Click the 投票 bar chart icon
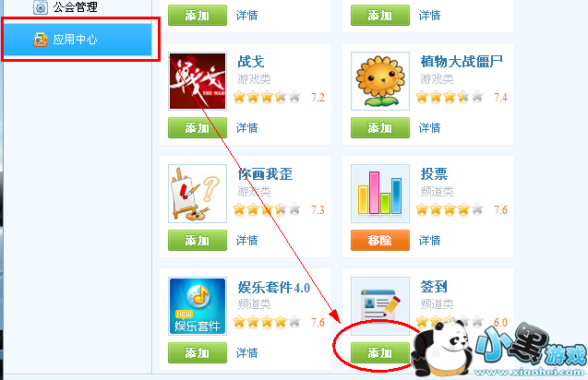 pyautogui.click(x=380, y=194)
